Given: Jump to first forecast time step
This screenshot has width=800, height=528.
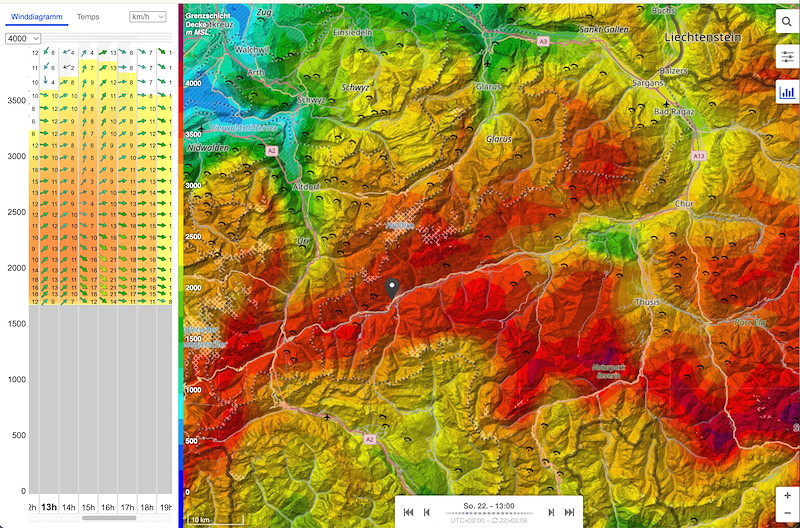Looking at the screenshot, I should tap(408, 512).
